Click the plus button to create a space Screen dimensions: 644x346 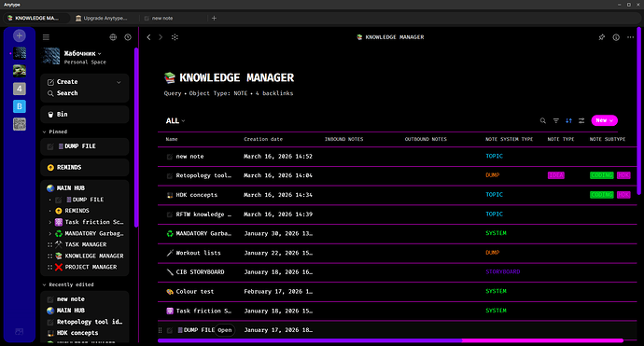click(19, 35)
